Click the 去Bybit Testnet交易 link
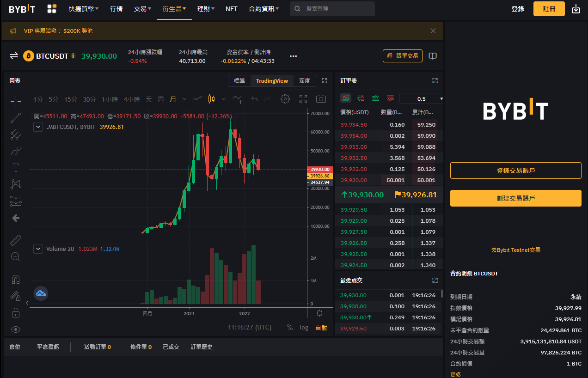The image size is (588, 378). (x=515, y=250)
